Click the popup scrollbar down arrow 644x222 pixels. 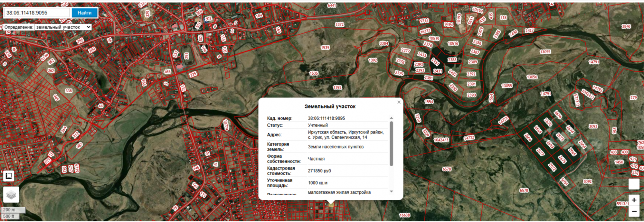tap(392, 191)
